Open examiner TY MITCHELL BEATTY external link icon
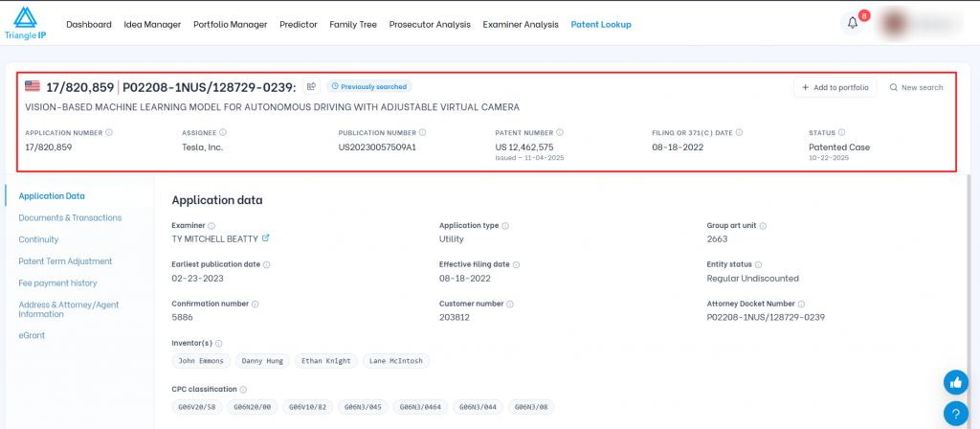 [266, 237]
